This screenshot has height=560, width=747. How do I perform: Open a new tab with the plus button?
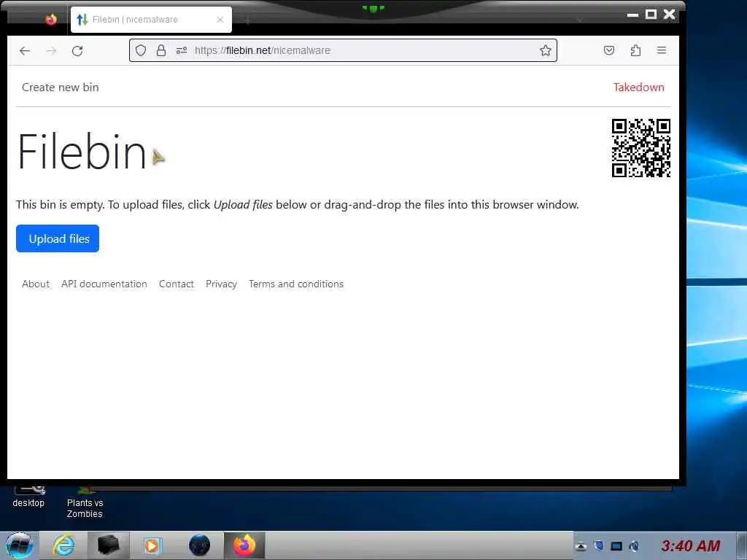pos(248,20)
